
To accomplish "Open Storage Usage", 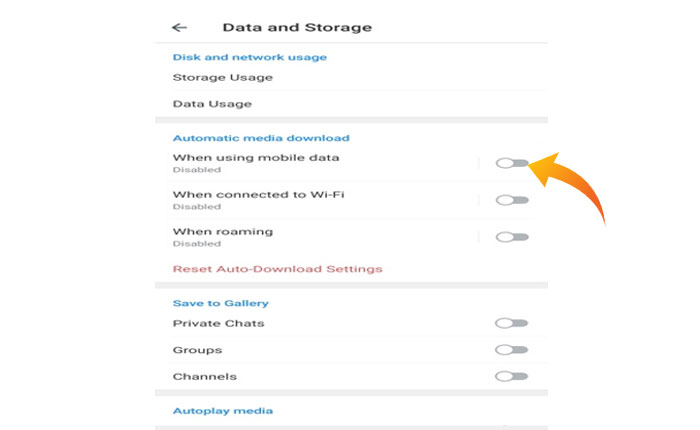I will [x=223, y=77].
